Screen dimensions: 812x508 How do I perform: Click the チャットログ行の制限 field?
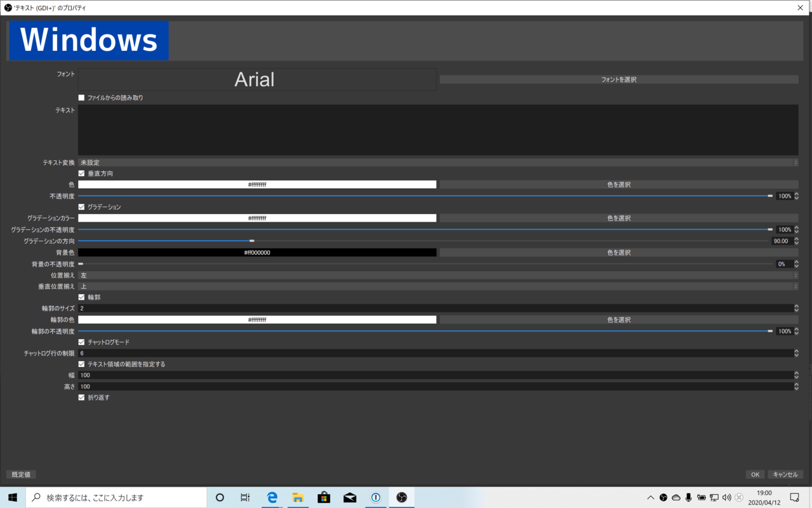pyautogui.click(x=438, y=353)
